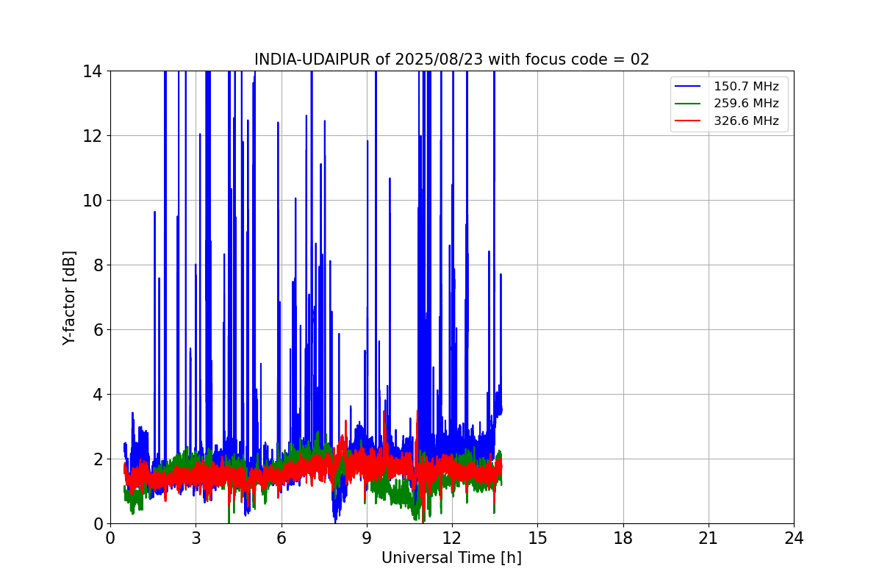Click y-axis tick label 8
This screenshot has width=882, height=588.
97,265
